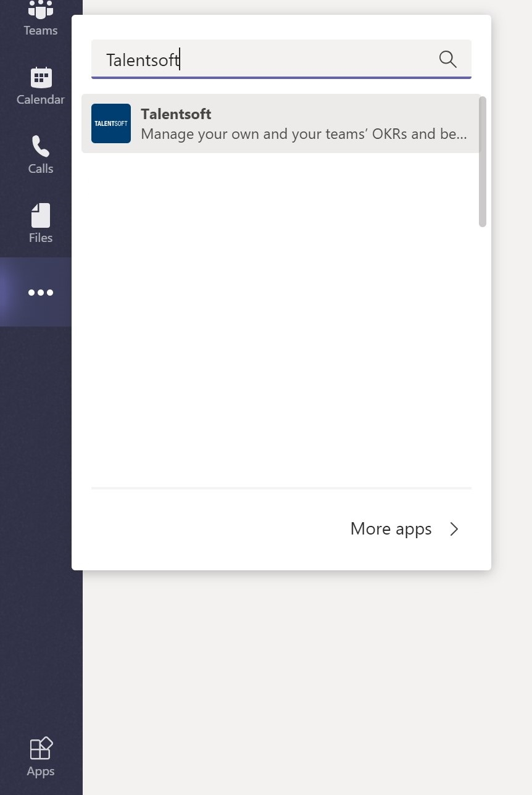
Task: Click the Talentsoft description about OKRs
Action: [304, 134]
